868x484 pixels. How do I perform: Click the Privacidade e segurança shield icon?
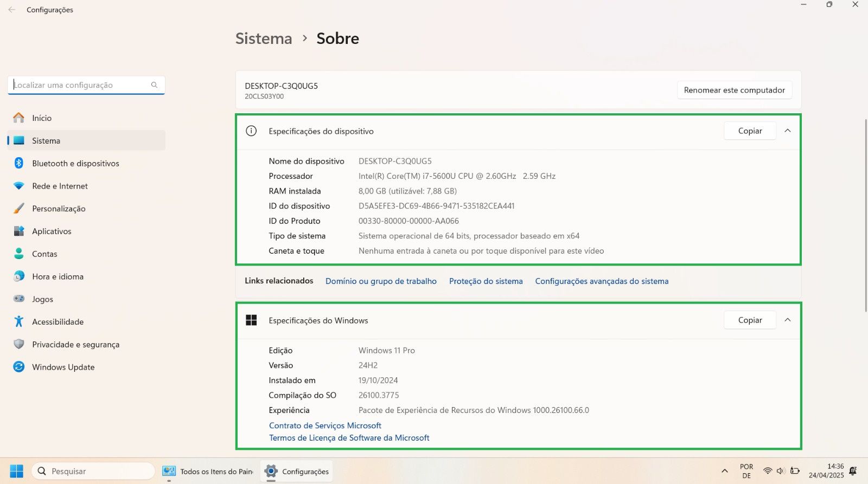[x=19, y=344]
